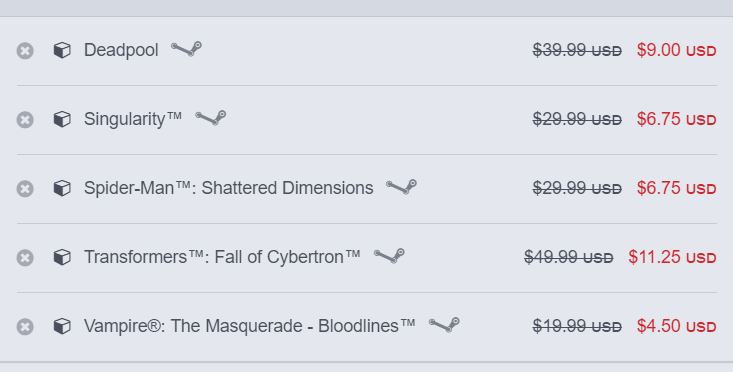Click Steam icon beside Spider-Man Shattered Dimensions
This screenshot has width=733, height=372.
(401, 187)
